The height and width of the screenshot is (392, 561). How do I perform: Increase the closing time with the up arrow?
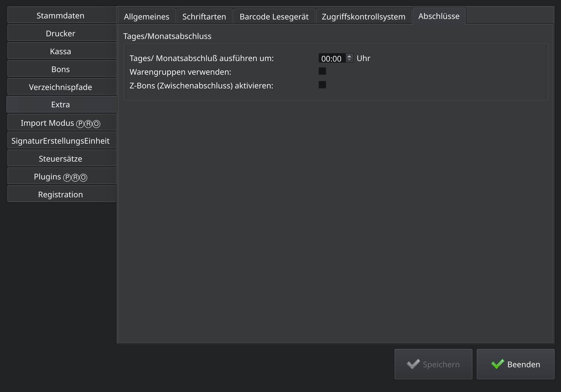pyautogui.click(x=349, y=56)
